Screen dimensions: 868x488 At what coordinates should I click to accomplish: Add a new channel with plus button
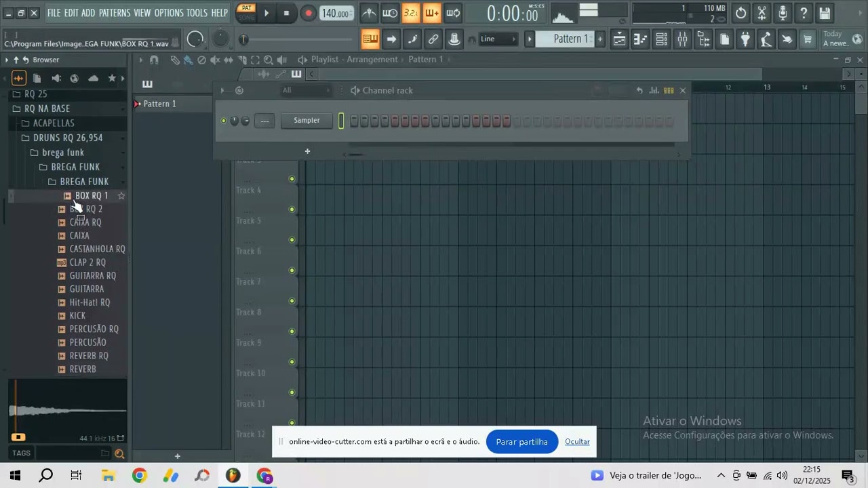tap(307, 151)
